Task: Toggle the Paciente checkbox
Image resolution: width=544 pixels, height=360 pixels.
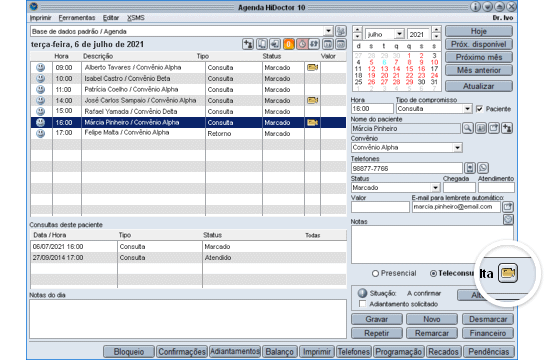Action: (479, 109)
